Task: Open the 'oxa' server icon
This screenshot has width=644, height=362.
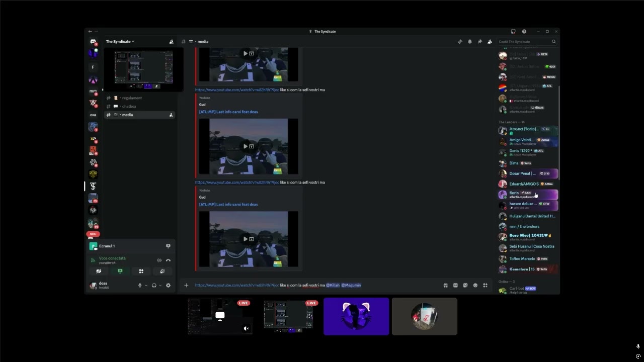Action: coord(93,115)
